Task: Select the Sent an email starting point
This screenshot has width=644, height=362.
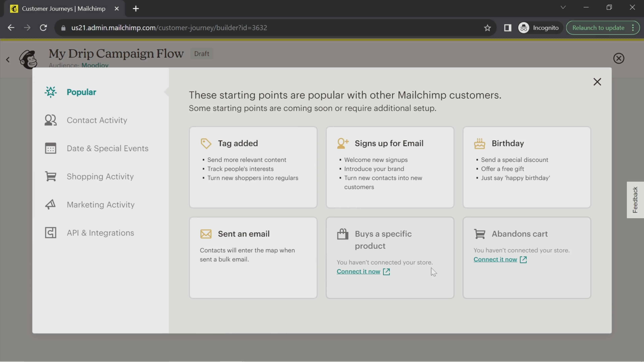Action: (x=253, y=257)
